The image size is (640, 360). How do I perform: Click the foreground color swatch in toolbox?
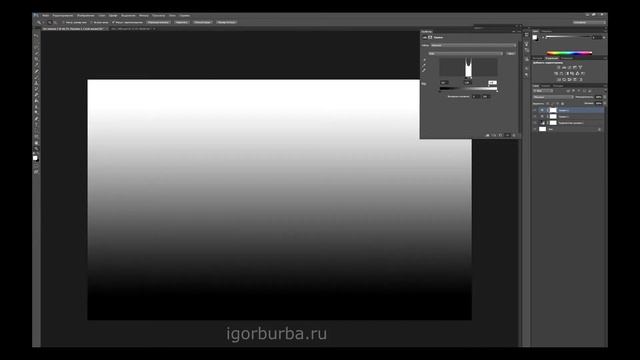pyautogui.click(x=35, y=158)
